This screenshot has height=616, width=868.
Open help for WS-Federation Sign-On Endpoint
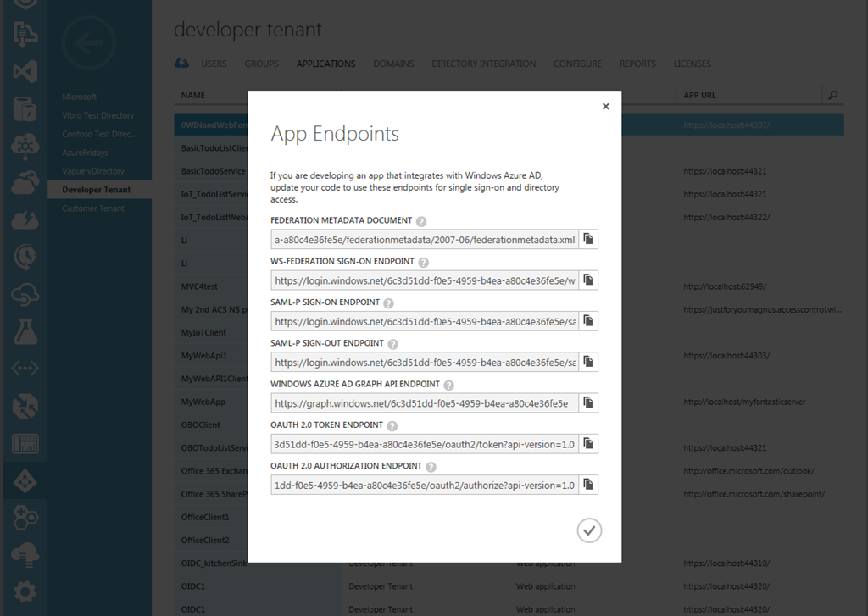424,263
